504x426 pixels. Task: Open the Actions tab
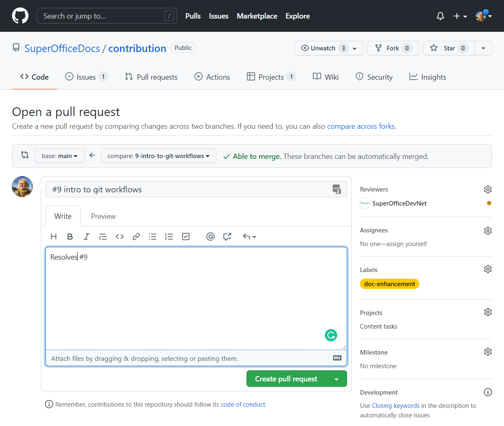click(x=212, y=77)
